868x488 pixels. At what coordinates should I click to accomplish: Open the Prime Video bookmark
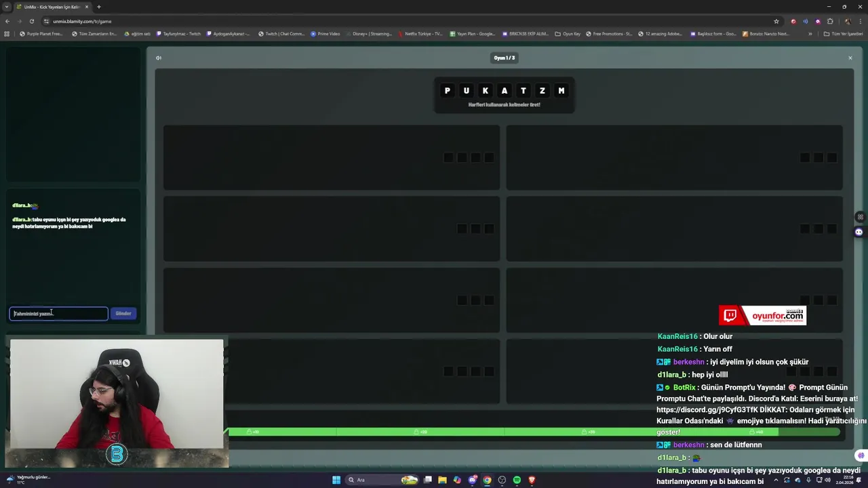coord(325,33)
